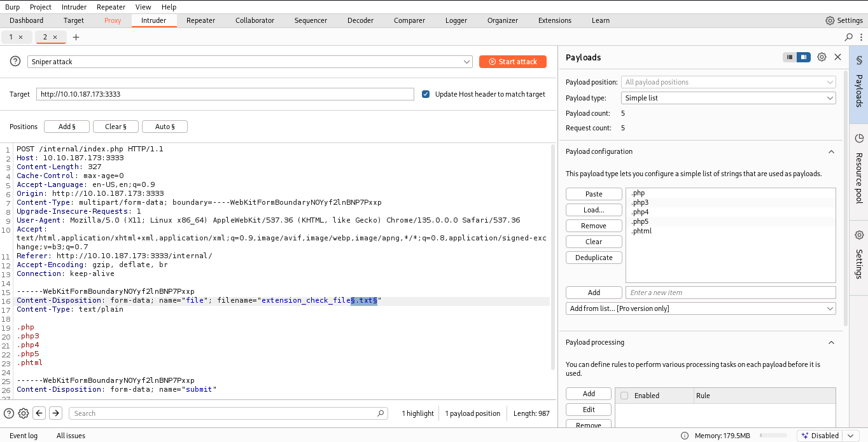Collapse the Payload configuration section

(830, 151)
